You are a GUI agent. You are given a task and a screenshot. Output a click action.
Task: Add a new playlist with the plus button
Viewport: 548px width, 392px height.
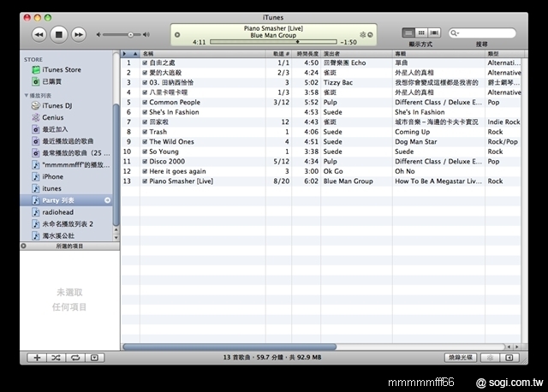pyautogui.click(x=37, y=357)
